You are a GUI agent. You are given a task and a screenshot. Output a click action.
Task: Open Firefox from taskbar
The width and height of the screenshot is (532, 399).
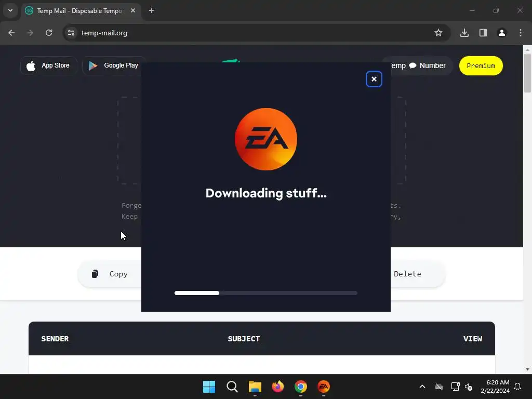click(278, 387)
